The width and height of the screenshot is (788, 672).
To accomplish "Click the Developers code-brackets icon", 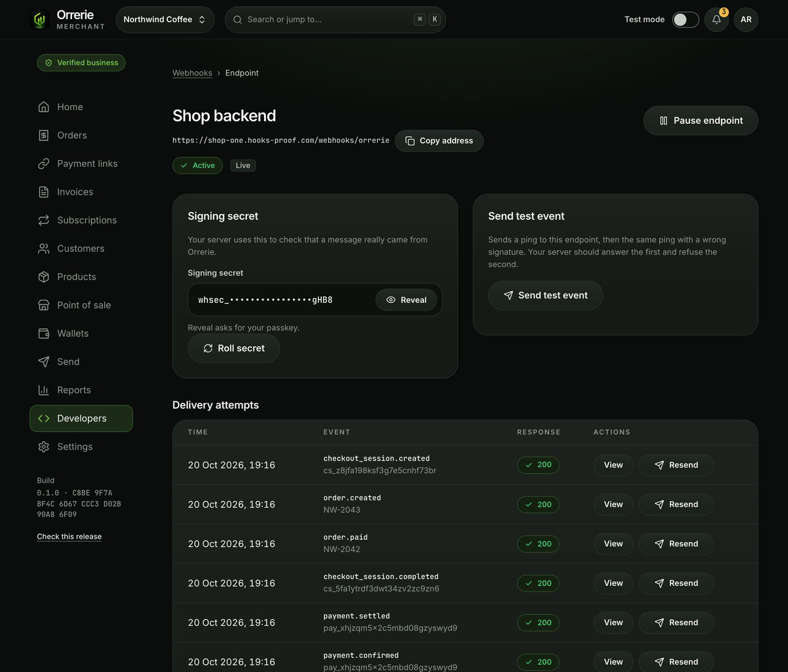I will pyautogui.click(x=44, y=418).
